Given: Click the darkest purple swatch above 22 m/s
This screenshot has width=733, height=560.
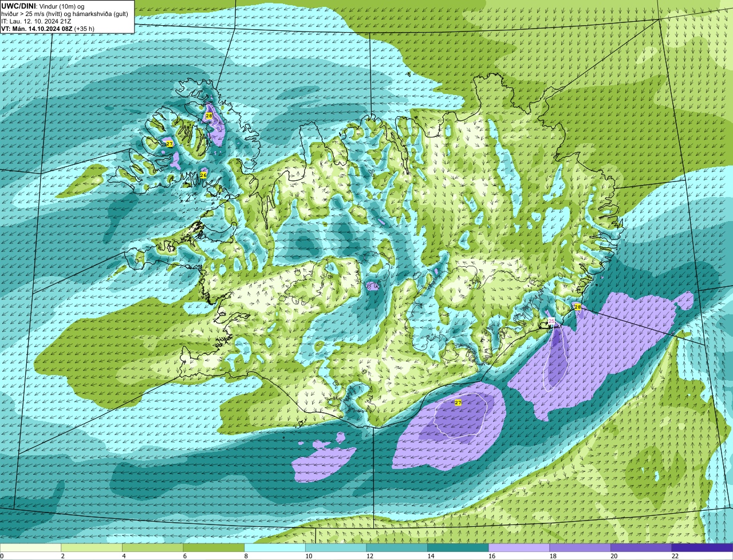Looking at the screenshot, I should coord(703,548).
